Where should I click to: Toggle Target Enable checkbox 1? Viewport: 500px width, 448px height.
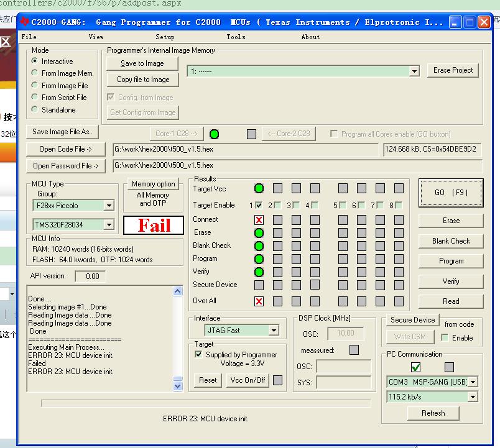[259, 205]
